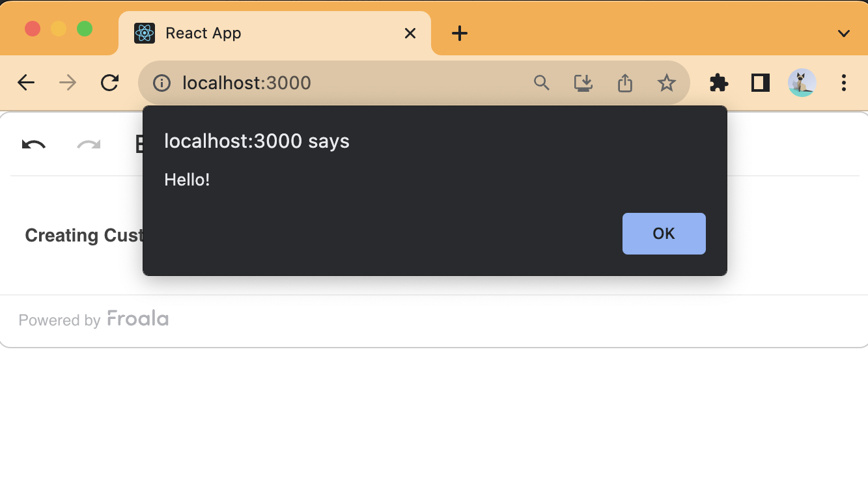
Task: Open Chrome's three-dot menu
Action: pyautogui.click(x=843, y=83)
